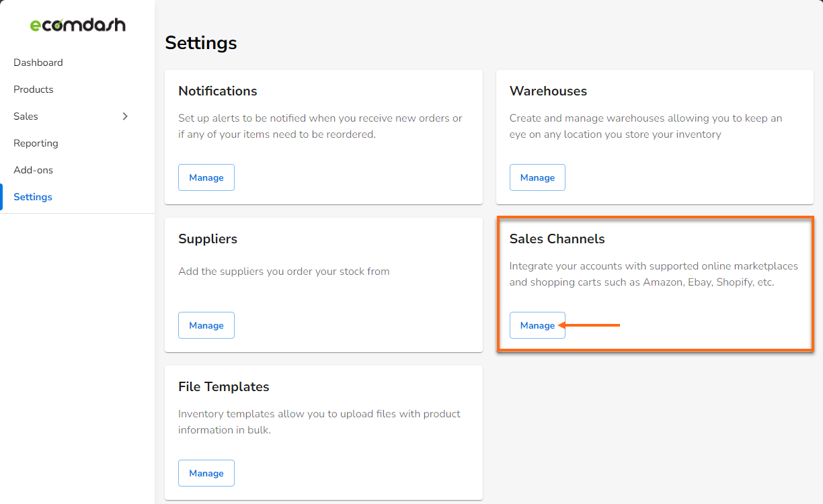Manage your Notifications settings
This screenshot has height=504, width=823.
206,177
